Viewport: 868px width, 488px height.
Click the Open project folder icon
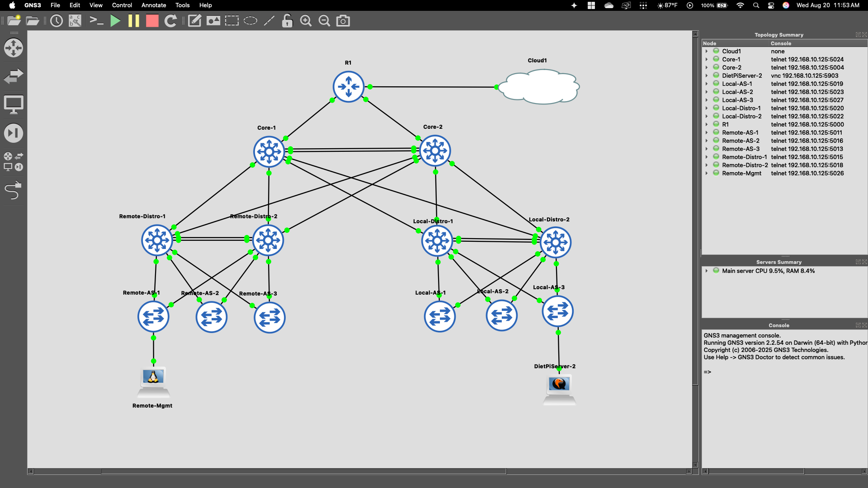click(33, 21)
